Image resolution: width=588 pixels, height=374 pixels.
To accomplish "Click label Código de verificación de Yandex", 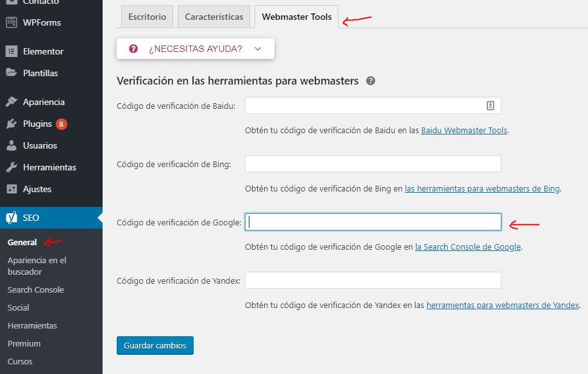I will click(178, 280).
